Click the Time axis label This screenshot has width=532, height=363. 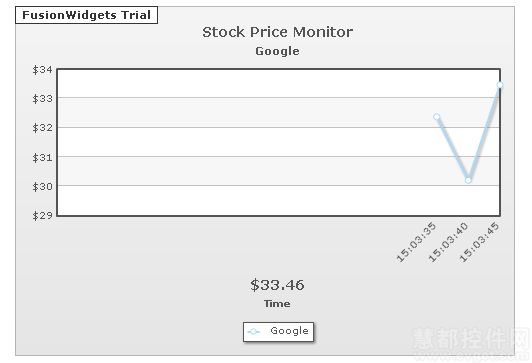tap(277, 304)
